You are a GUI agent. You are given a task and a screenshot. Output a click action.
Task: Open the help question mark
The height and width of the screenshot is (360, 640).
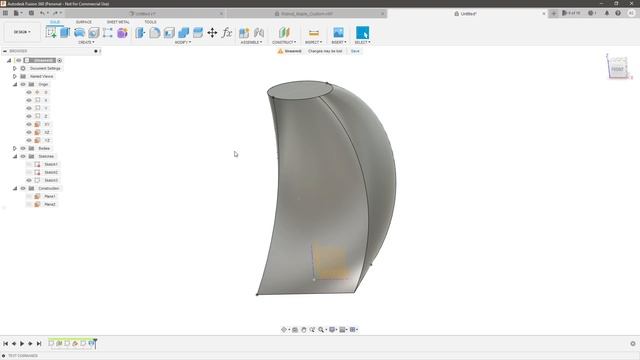click(x=618, y=13)
